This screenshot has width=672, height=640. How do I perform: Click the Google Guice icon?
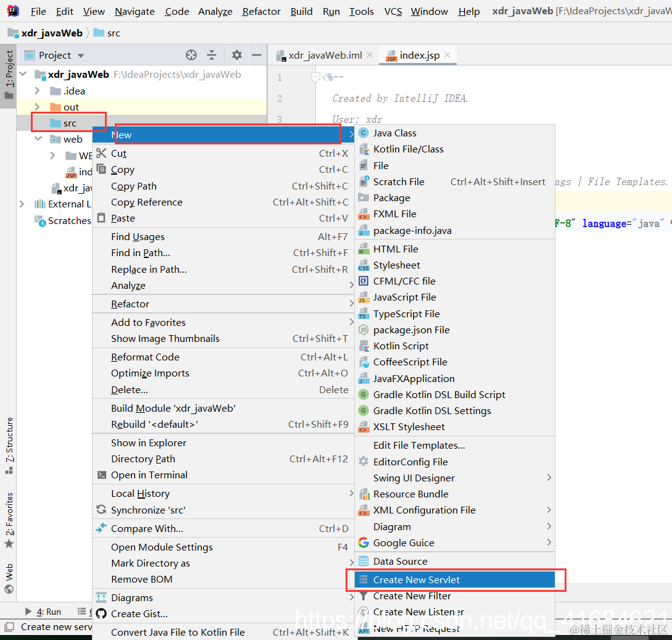coord(363,543)
